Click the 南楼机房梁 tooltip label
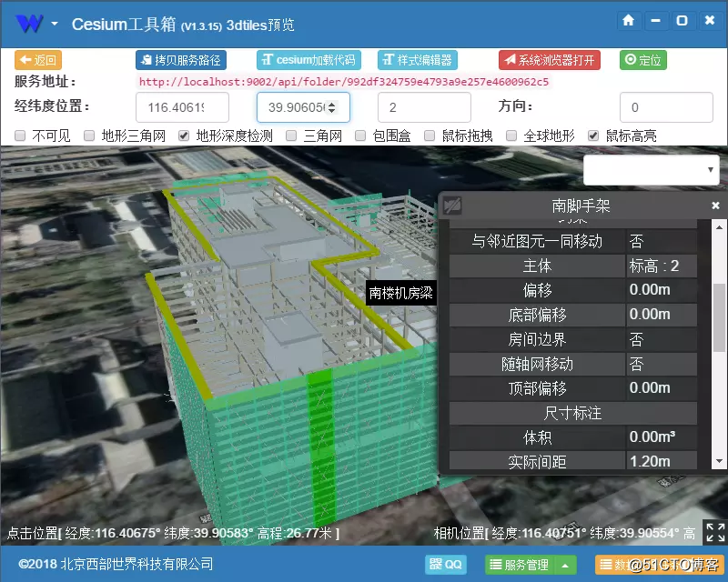This screenshot has width=728, height=582. click(401, 293)
